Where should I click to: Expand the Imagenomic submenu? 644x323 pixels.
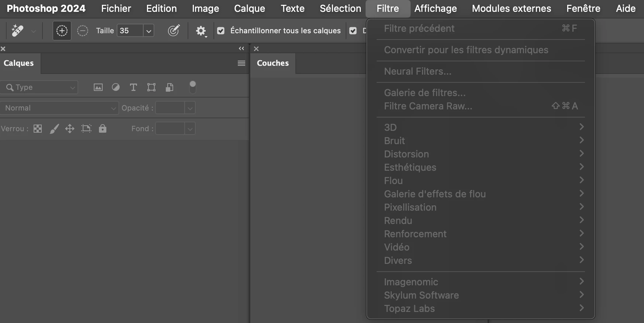(x=480, y=282)
